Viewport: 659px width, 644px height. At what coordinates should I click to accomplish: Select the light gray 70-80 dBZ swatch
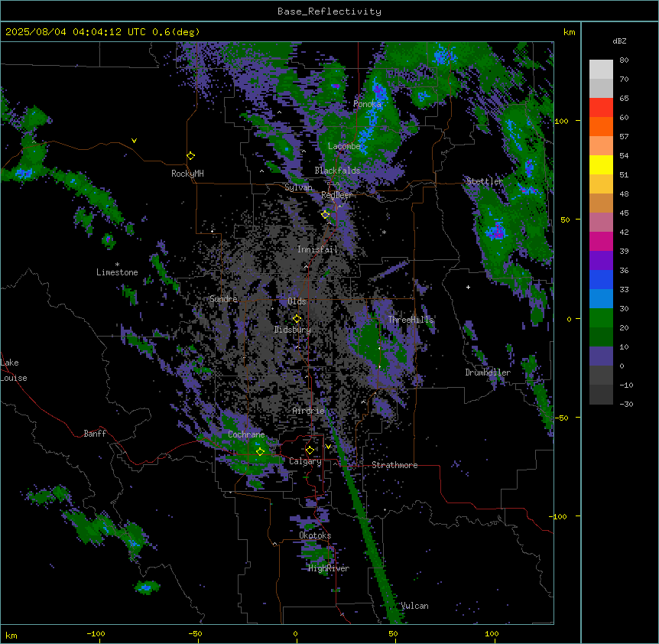point(601,70)
